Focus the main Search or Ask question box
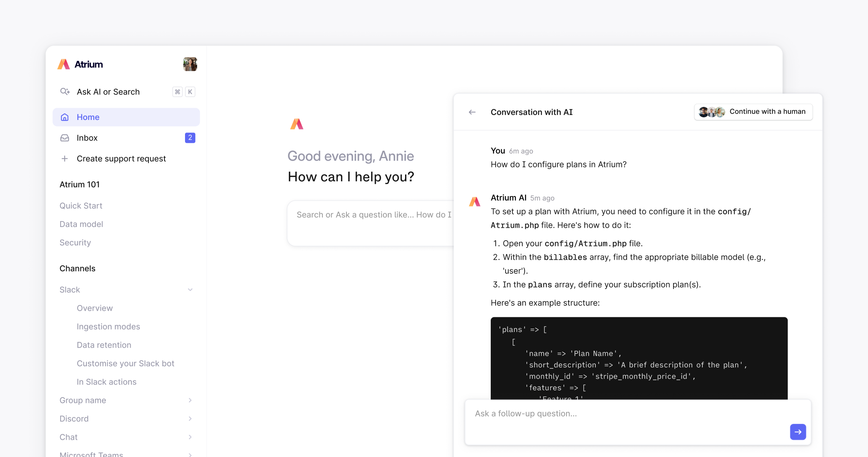This screenshot has width=868, height=457. pos(370,223)
